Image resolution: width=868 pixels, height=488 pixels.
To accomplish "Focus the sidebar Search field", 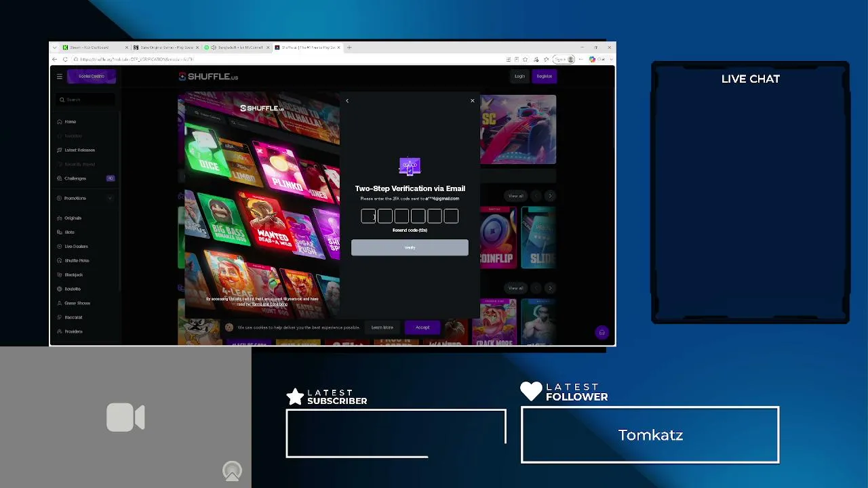I will (x=86, y=100).
